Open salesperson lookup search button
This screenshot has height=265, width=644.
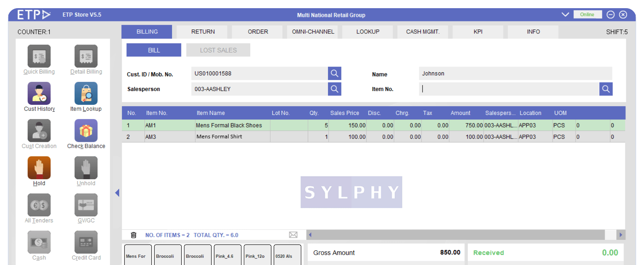pyautogui.click(x=334, y=89)
